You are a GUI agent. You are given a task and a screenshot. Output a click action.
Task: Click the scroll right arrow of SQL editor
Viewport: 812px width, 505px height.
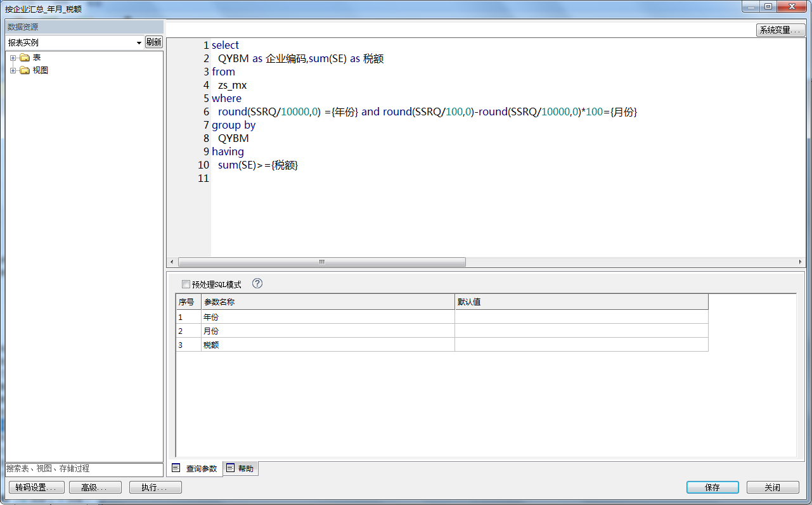pos(801,262)
